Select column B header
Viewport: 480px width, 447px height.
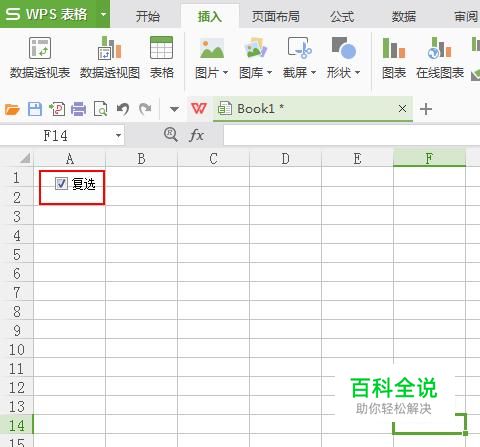pyautogui.click(x=141, y=159)
